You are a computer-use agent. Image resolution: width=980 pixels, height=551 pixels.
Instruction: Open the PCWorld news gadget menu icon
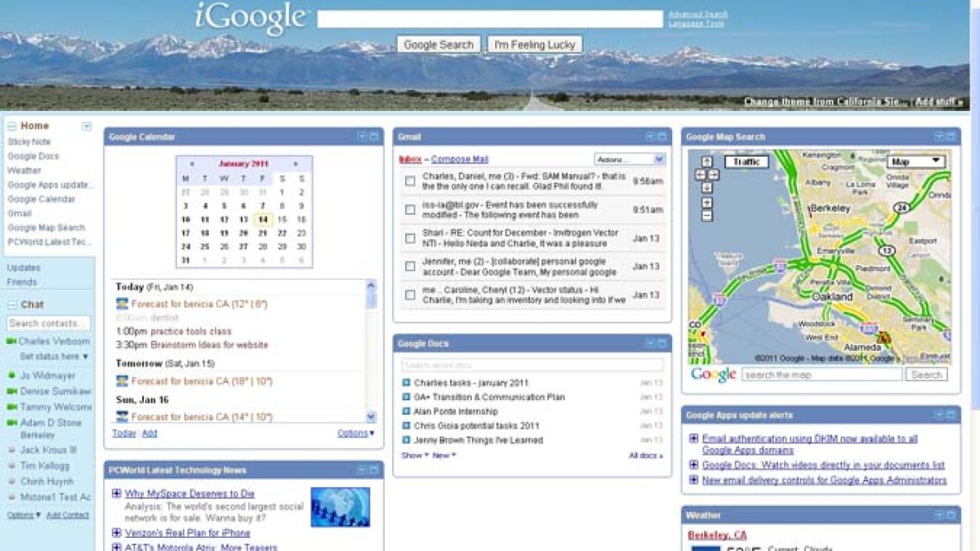click(x=362, y=470)
